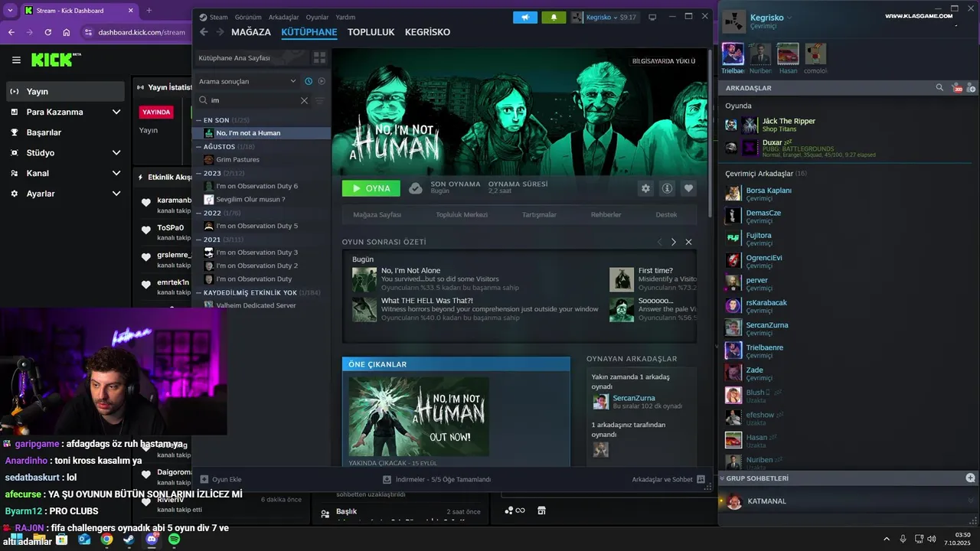Collapse AĞUSTOS library group
The image size is (980, 551).
pos(199,146)
